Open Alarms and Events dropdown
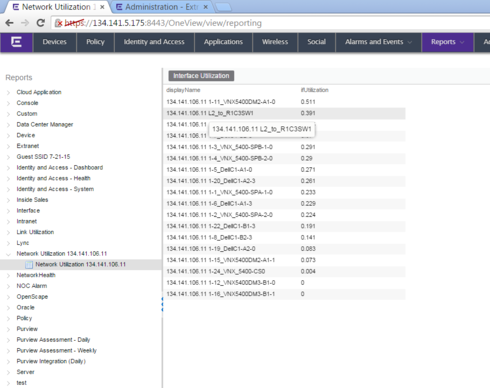This screenshot has width=490, height=388. point(378,42)
